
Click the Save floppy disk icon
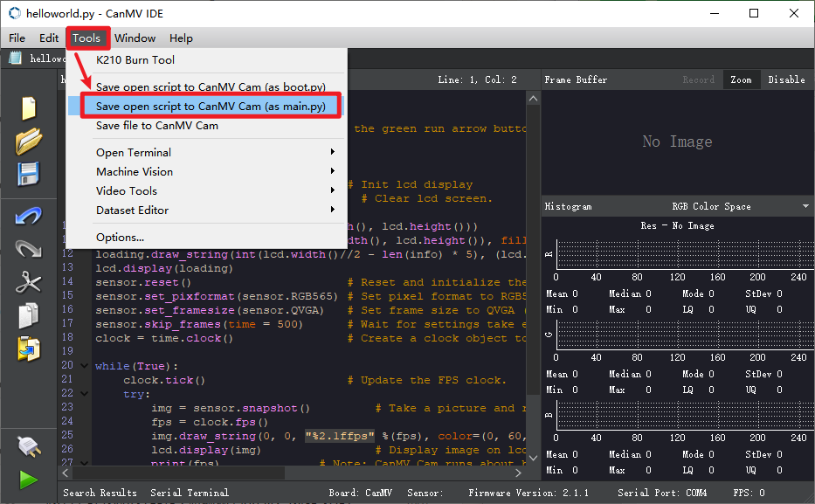[29, 174]
